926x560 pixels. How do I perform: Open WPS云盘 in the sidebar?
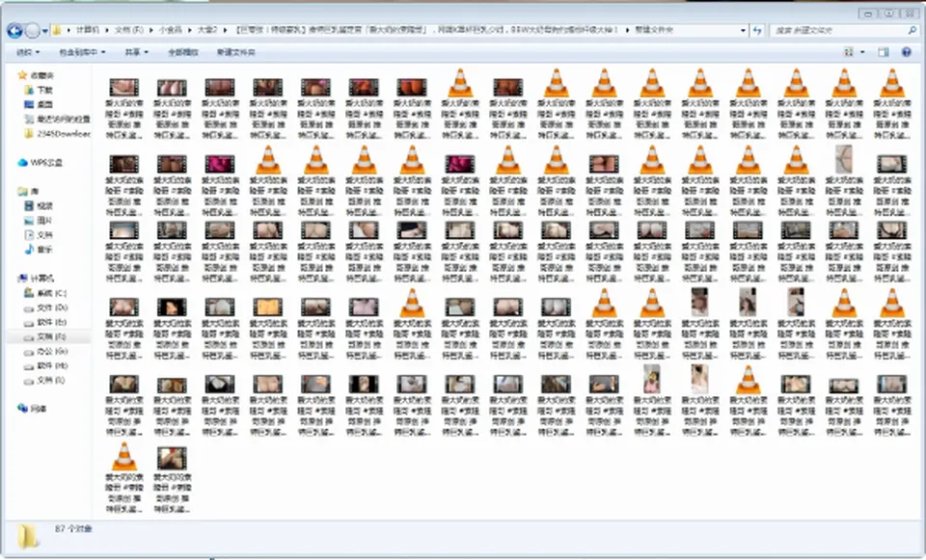41,163
